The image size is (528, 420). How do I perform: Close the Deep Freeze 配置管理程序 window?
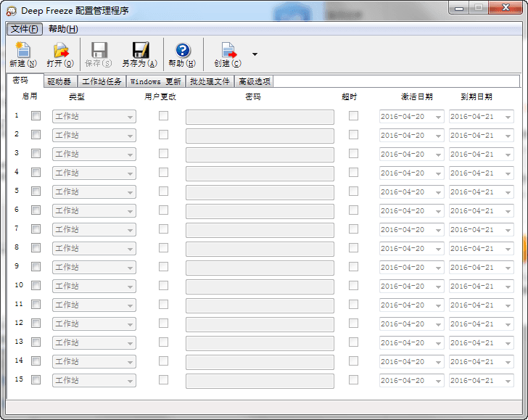tap(505, 8)
